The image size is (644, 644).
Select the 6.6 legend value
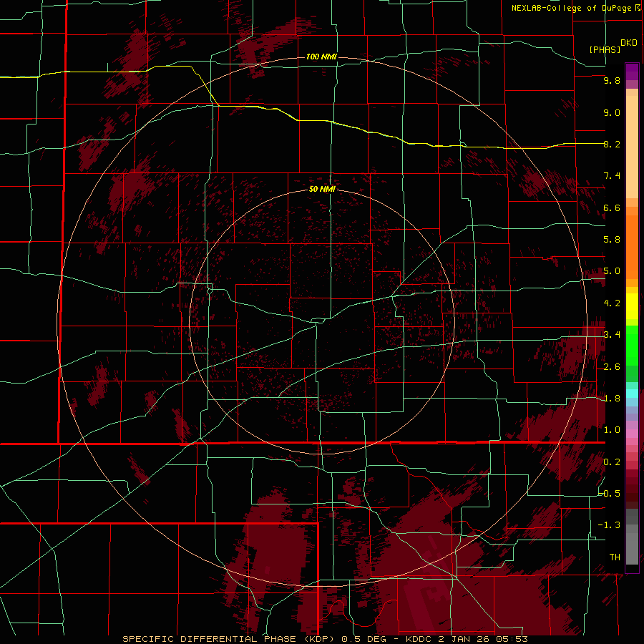tap(612, 208)
